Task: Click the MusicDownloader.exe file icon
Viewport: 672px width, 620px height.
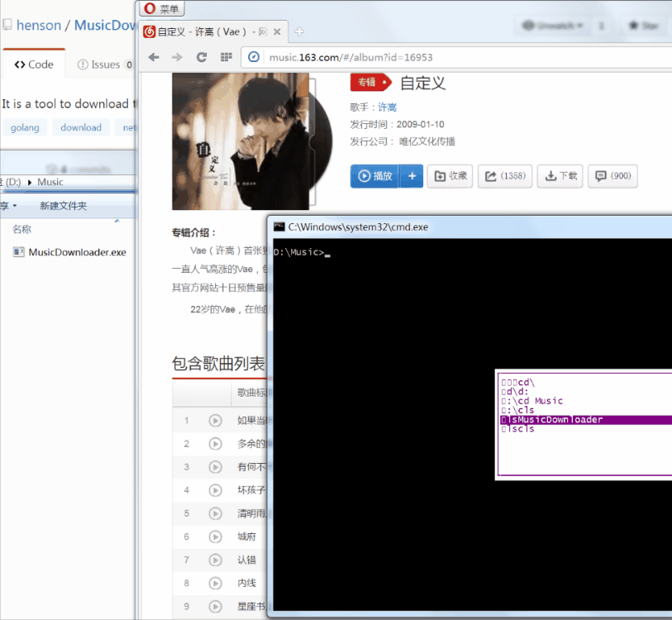Action: click(x=18, y=252)
